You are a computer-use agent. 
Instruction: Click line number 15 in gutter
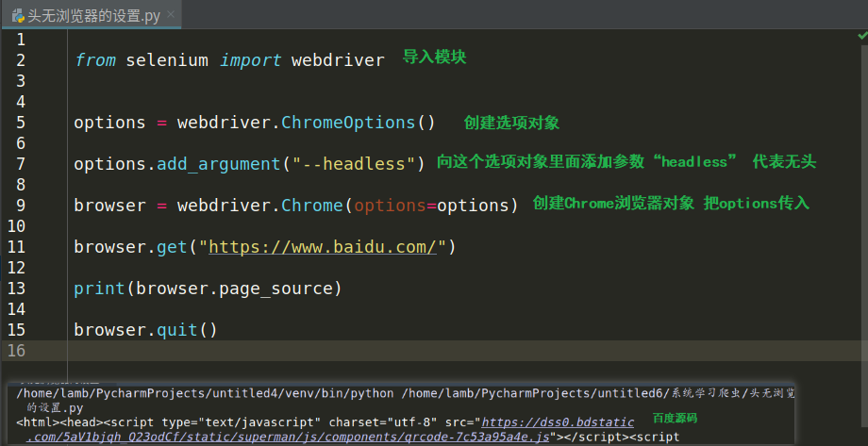[17, 330]
